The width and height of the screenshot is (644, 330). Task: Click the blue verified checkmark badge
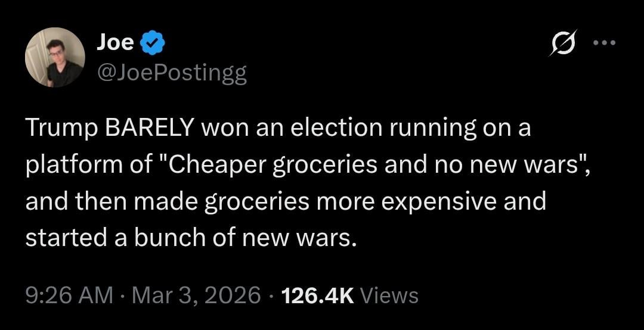[x=153, y=43]
